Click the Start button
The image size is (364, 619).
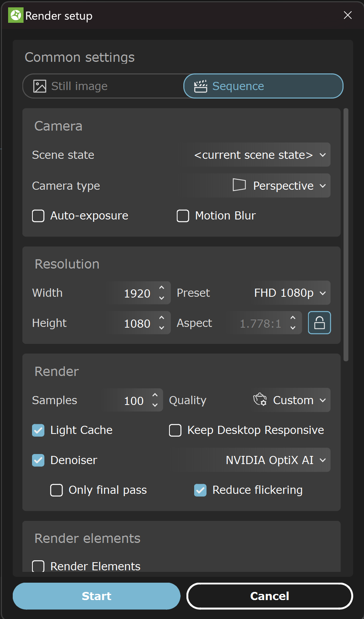(x=97, y=596)
